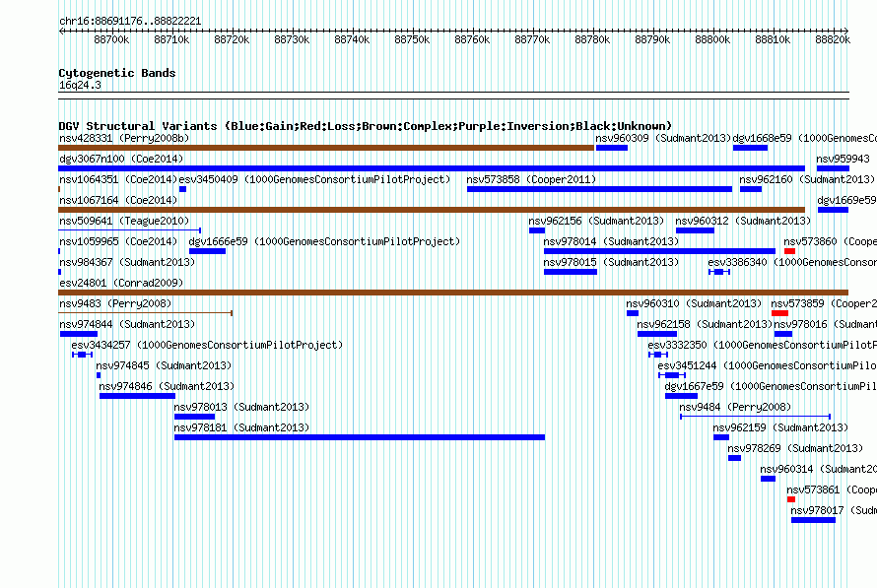The width and height of the screenshot is (877, 588).
Task: Click the nsv1064351 (Coe2014) label
Action: 118,179
